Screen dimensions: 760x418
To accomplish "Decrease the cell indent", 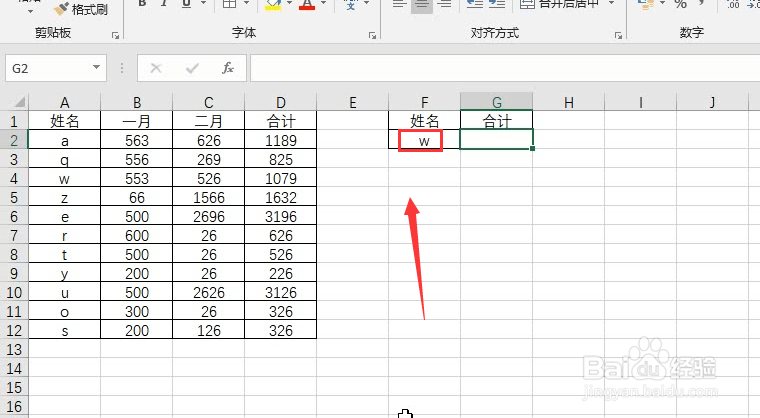I will (x=475, y=4).
